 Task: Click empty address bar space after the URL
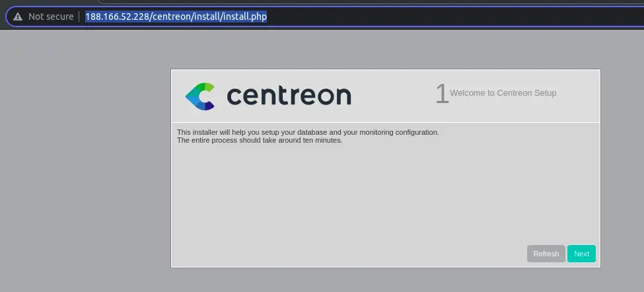pyautogui.click(x=452, y=17)
